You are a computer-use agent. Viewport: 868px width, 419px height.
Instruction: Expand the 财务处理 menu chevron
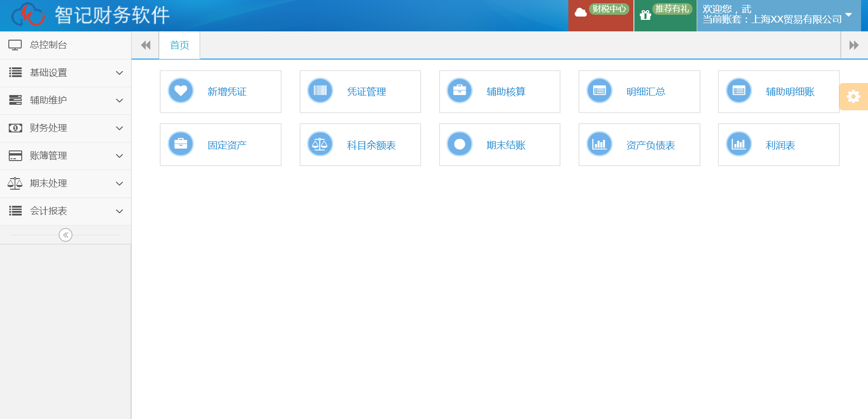point(119,128)
